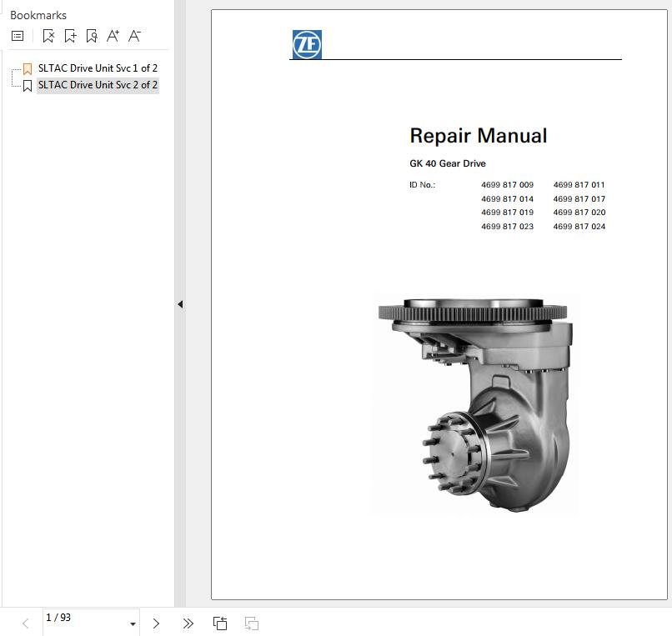Click the bookmark icon for Svc 2 of 2
This screenshot has height=636, width=672.
[x=28, y=86]
